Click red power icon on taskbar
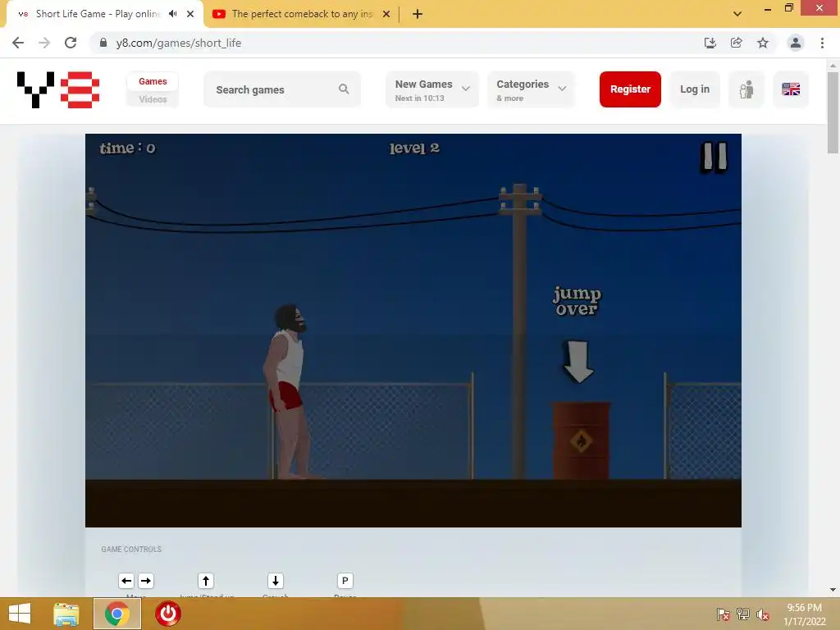Image resolution: width=840 pixels, height=630 pixels. click(x=168, y=614)
